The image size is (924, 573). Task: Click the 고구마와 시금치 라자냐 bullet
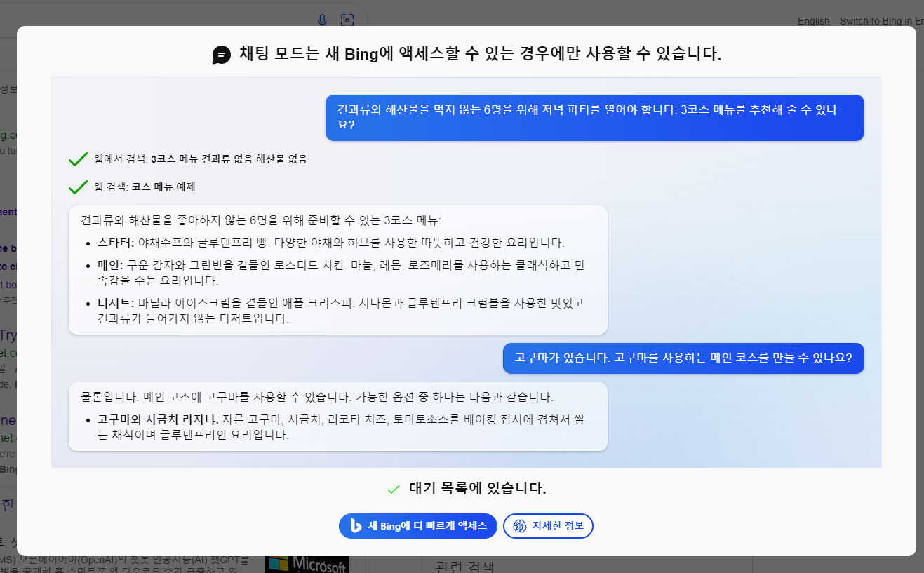click(342, 427)
